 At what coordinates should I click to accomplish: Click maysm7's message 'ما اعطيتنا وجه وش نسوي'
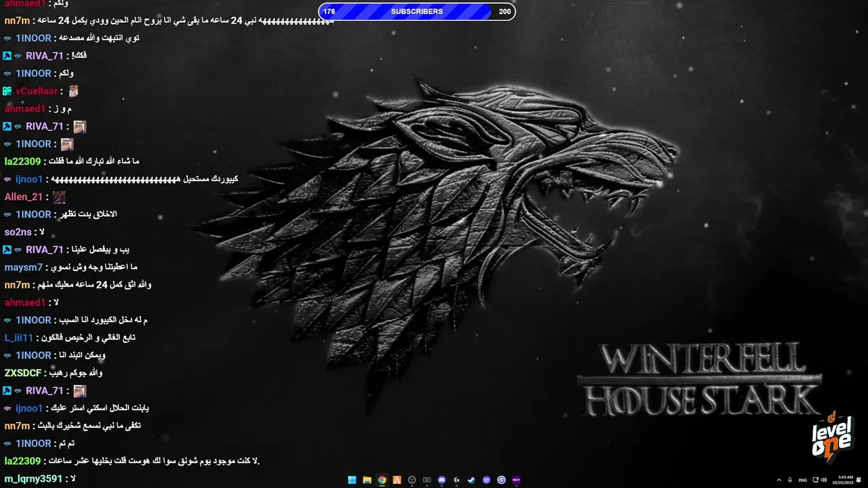click(94, 267)
